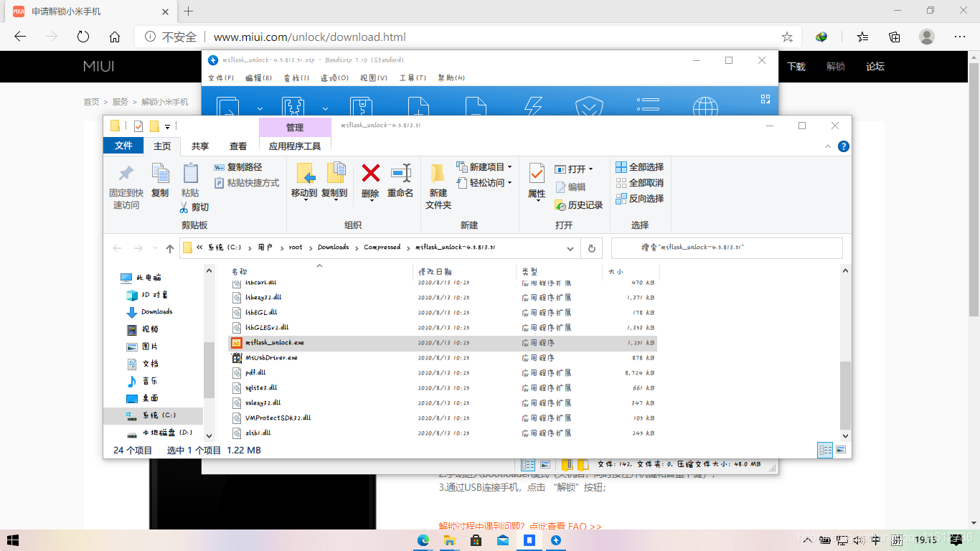
Task: Select the MiUsbDriver.exe file
Action: click(443, 358)
